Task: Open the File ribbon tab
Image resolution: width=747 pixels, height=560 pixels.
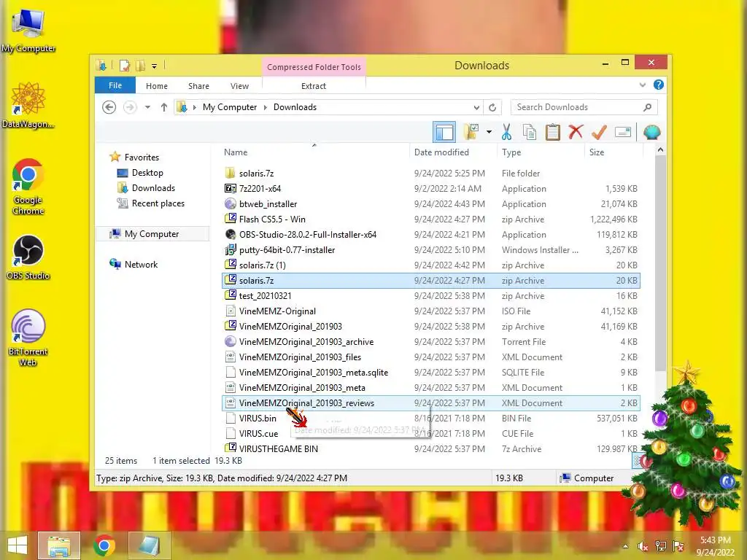Action: (x=115, y=85)
